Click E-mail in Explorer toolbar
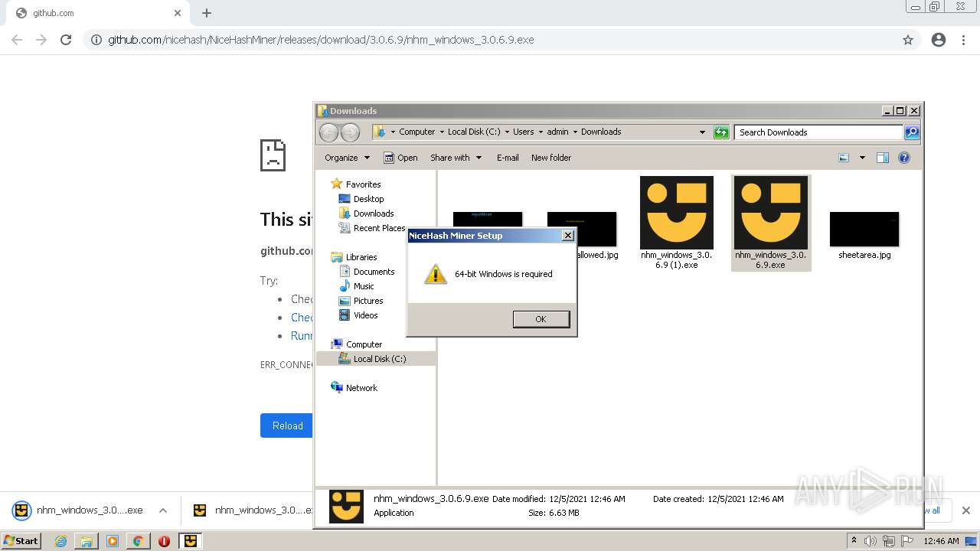This screenshot has height=551, width=980. (x=508, y=158)
